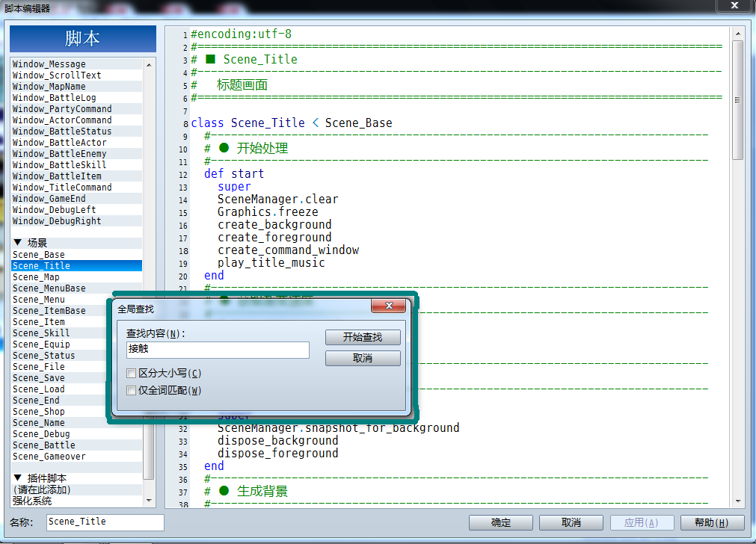The height and width of the screenshot is (544, 756).
Task: Tick the 仅全词匹配 checkbox
Action: (131, 390)
